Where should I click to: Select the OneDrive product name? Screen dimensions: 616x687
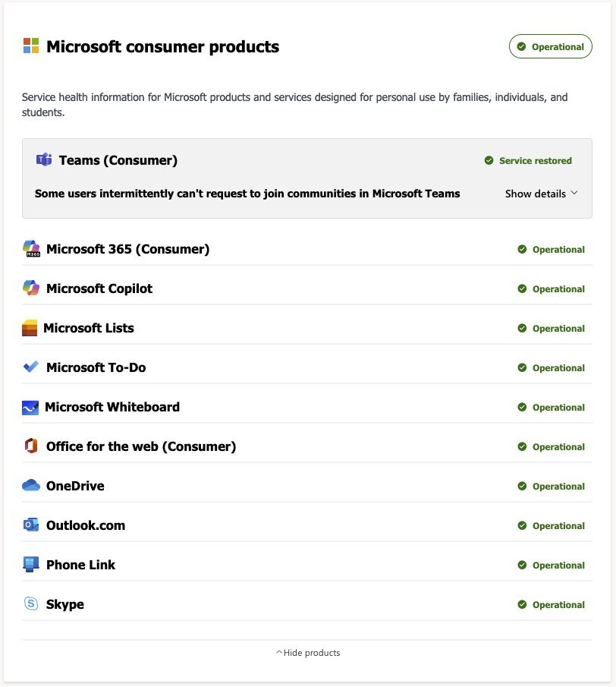(x=75, y=486)
